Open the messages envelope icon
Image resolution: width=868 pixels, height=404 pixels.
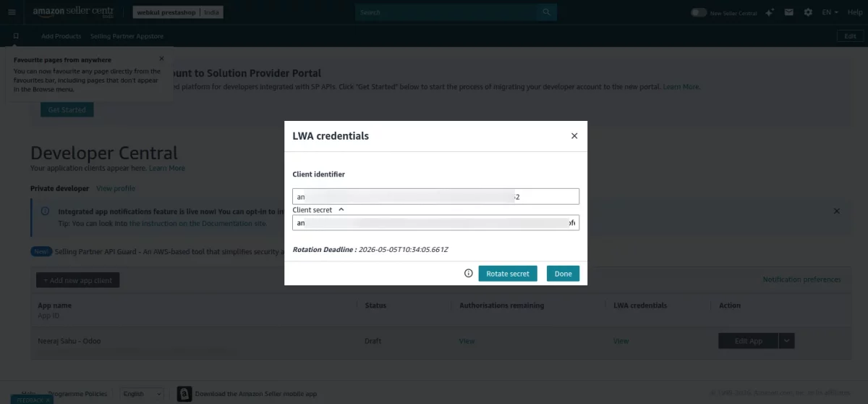789,12
